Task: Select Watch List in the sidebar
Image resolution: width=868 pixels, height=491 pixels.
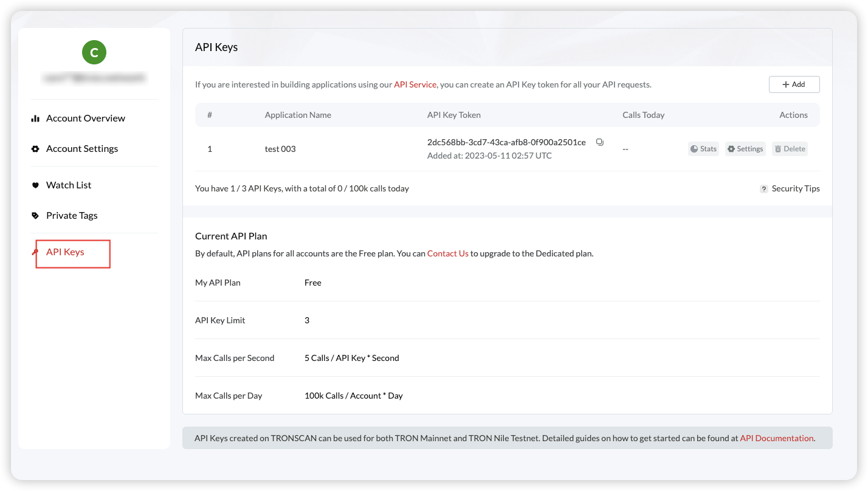Action: [69, 185]
